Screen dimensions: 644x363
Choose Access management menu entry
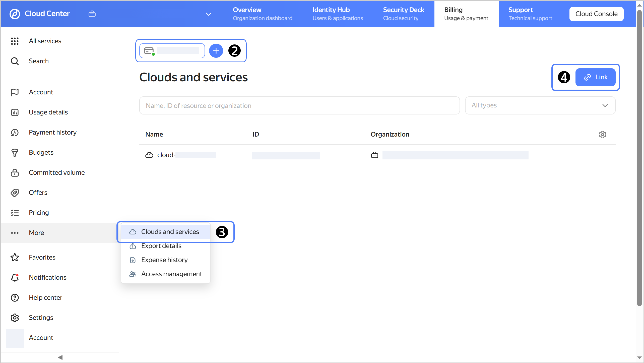[171, 274]
